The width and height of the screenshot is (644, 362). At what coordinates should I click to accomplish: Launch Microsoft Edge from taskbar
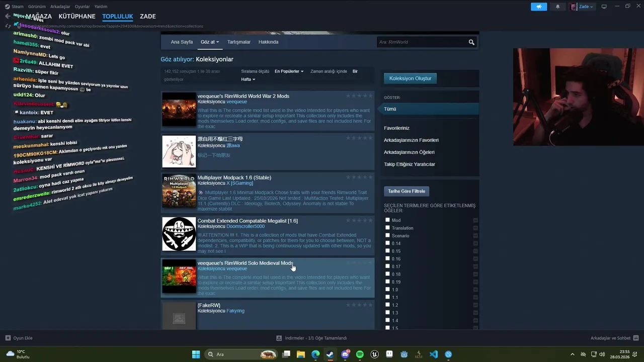315,354
